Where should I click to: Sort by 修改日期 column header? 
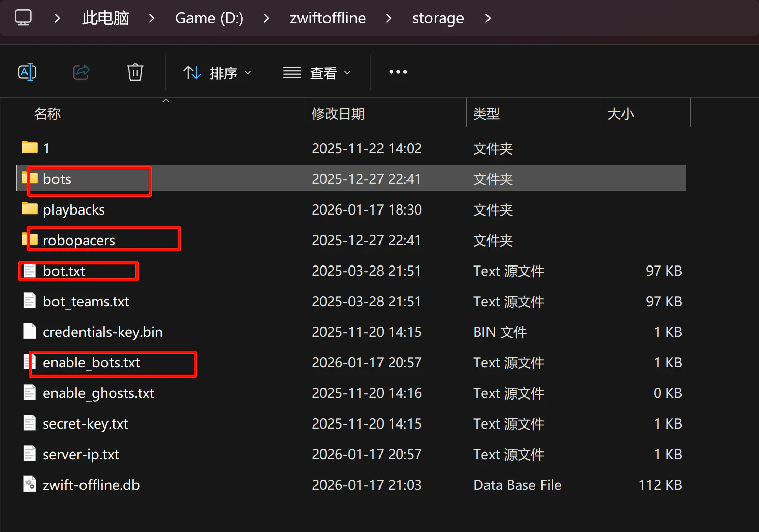pos(338,114)
